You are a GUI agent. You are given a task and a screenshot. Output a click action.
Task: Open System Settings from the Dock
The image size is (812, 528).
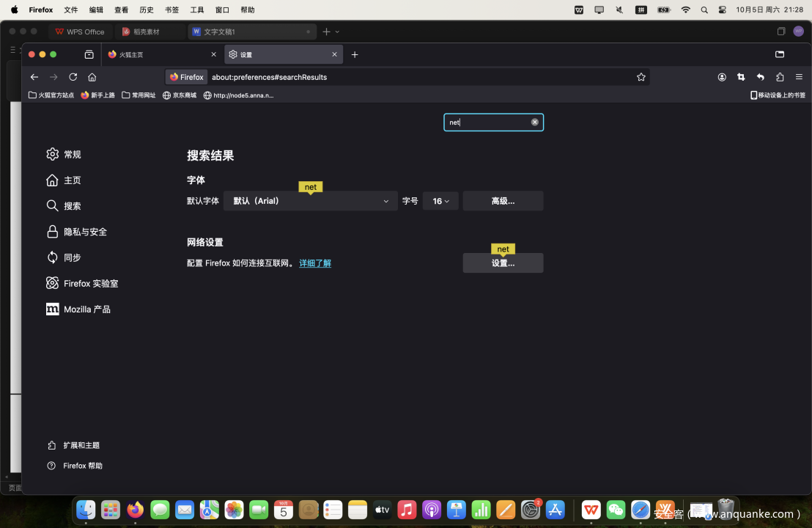531,510
